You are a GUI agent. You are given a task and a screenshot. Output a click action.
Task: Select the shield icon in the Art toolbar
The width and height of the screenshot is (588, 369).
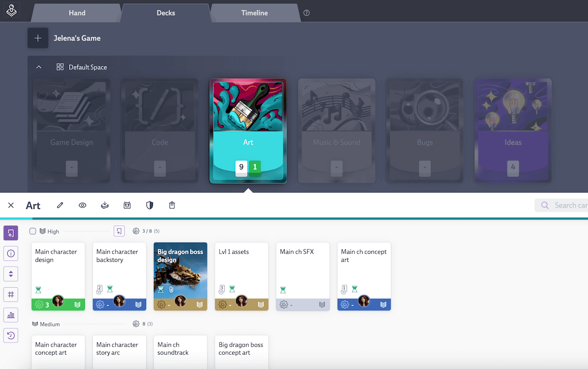click(x=149, y=205)
